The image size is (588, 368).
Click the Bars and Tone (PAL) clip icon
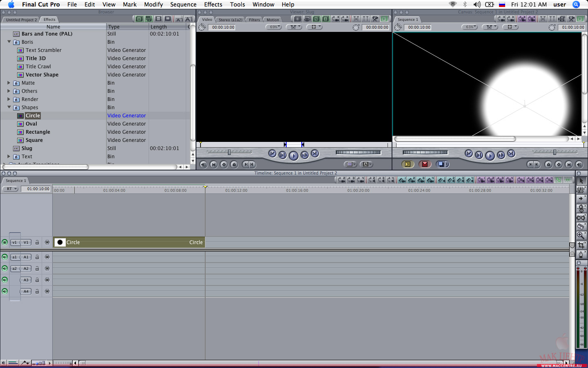16,34
